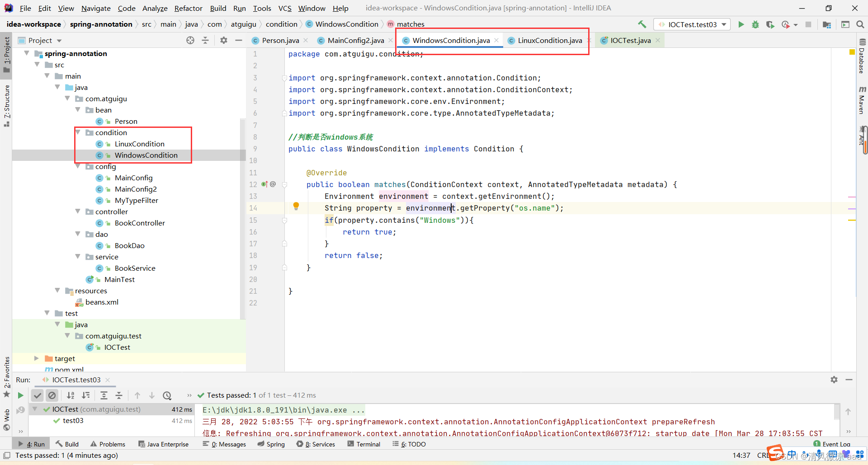Sort test results alphabetically

click(x=71, y=395)
